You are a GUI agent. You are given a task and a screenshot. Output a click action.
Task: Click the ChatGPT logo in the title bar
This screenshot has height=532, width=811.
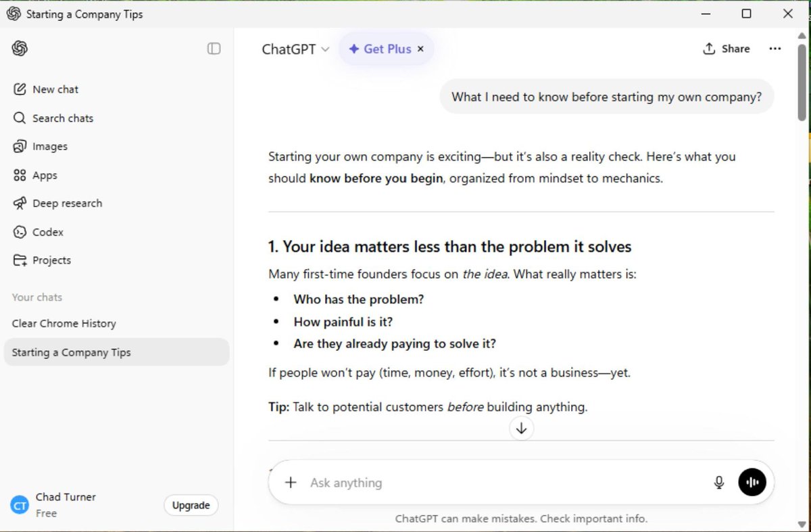(14, 14)
